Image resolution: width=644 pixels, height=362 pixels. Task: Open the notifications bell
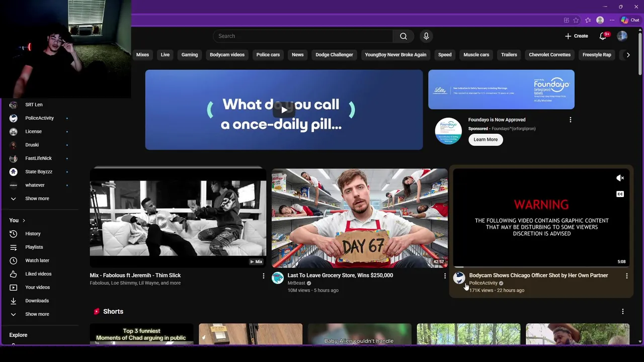603,36
